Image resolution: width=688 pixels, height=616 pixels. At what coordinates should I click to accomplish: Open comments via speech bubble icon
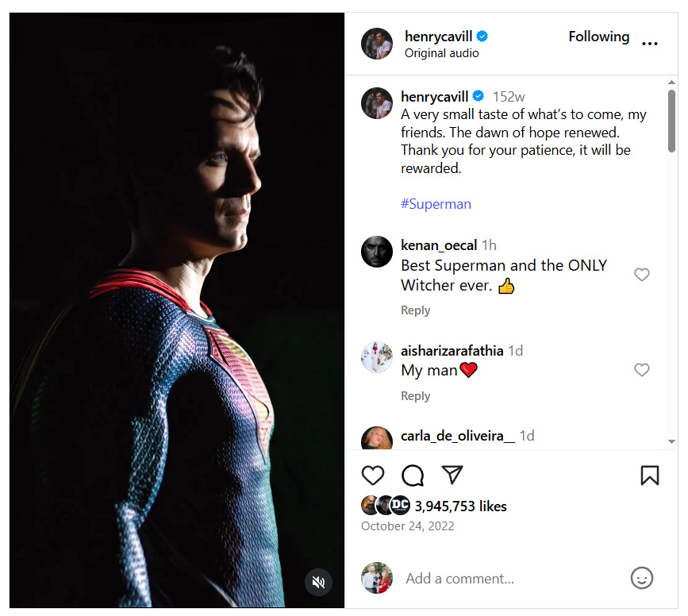pyautogui.click(x=413, y=475)
